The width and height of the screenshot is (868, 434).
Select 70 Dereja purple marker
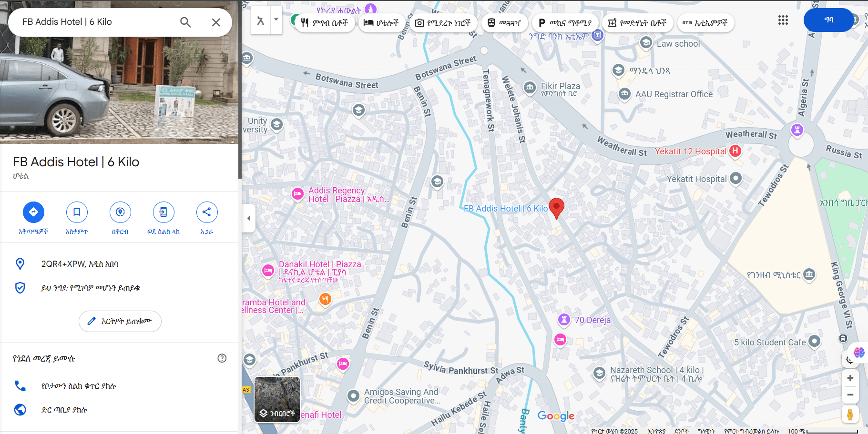(564, 320)
